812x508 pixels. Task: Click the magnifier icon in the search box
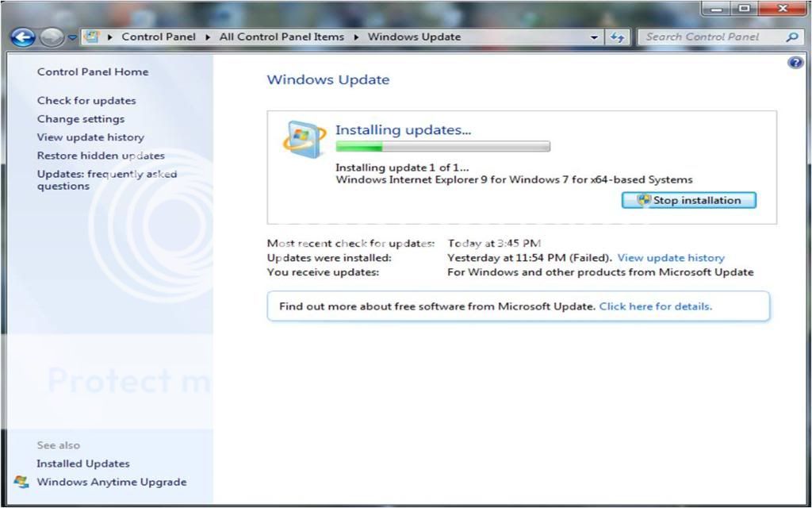791,37
